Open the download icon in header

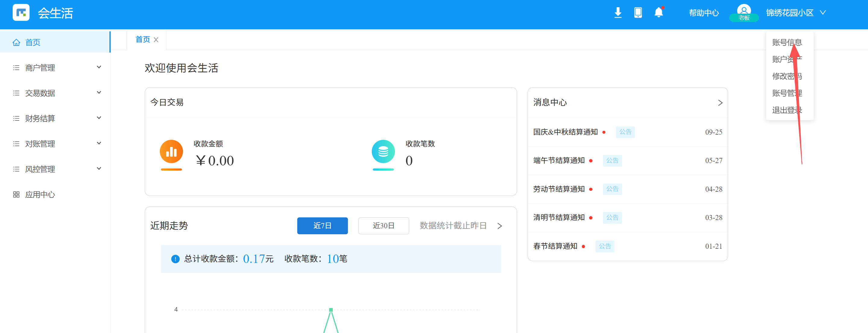618,12
